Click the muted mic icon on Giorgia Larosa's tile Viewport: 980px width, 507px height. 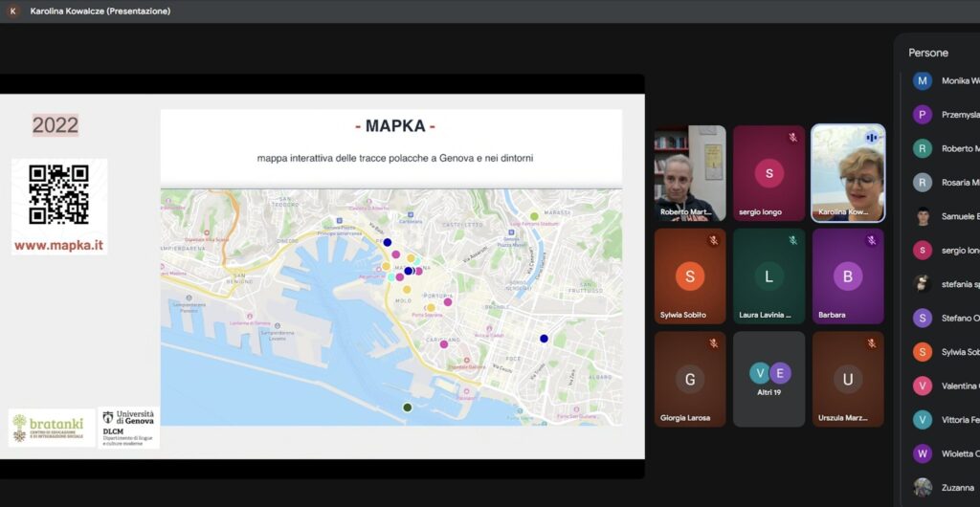[713, 343]
